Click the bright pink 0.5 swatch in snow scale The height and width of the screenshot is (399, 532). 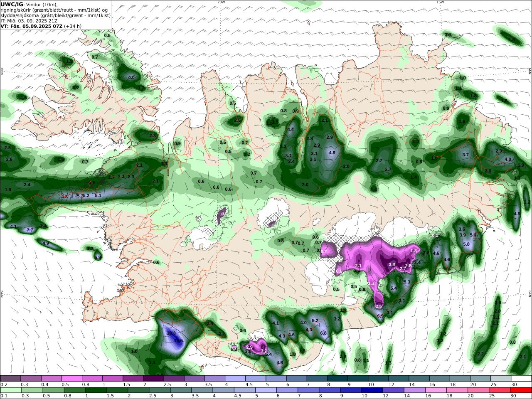[x=72, y=379]
